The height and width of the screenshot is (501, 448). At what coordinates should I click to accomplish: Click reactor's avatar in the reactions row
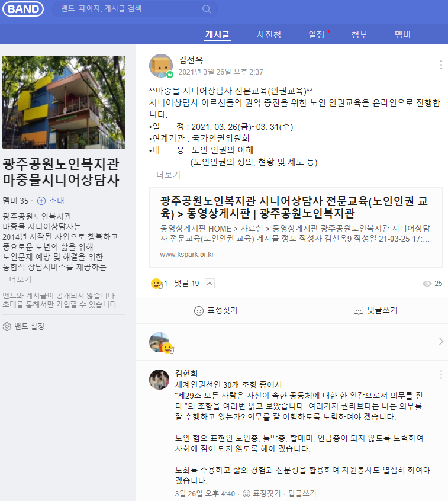pos(159,342)
